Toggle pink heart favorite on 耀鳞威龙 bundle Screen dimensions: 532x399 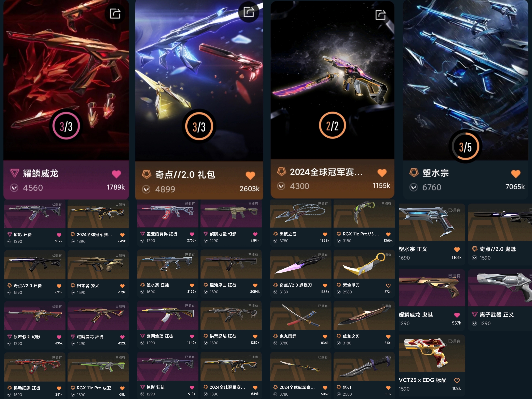(x=116, y=174)
